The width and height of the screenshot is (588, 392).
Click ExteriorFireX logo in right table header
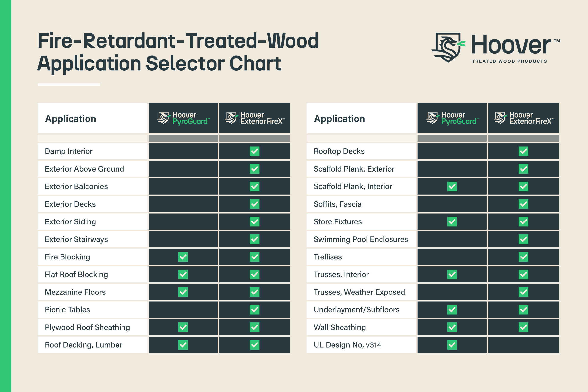tap(524, 118)
